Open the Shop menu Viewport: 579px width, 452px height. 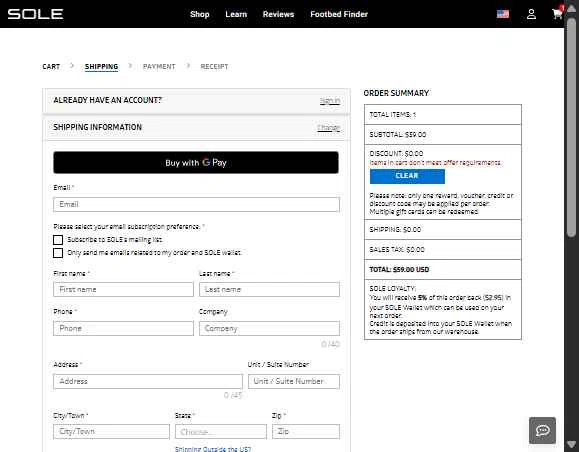point(199,14)
